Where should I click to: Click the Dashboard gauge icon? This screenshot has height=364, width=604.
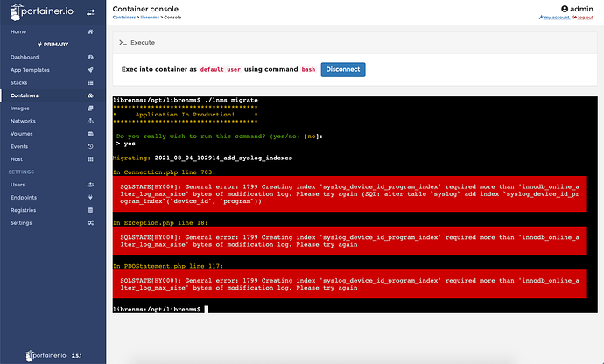click(x=90, y=57)
